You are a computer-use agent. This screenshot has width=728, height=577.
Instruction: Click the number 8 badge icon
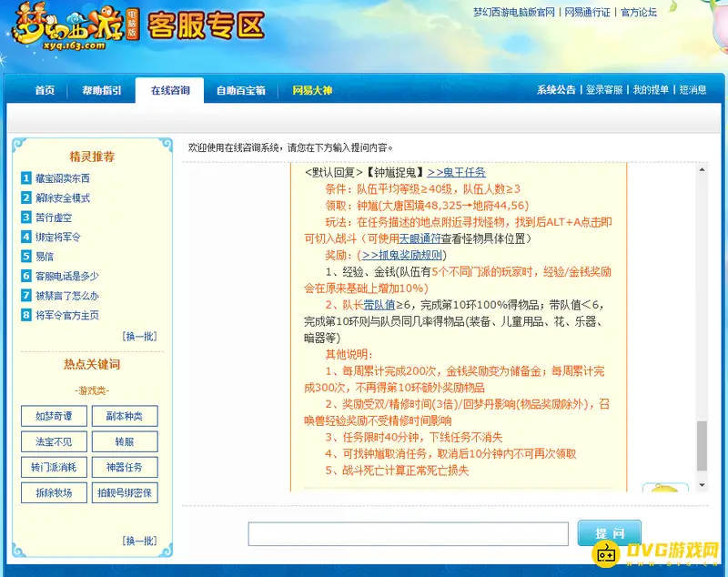pyautogui.click(x=26, y=315)
